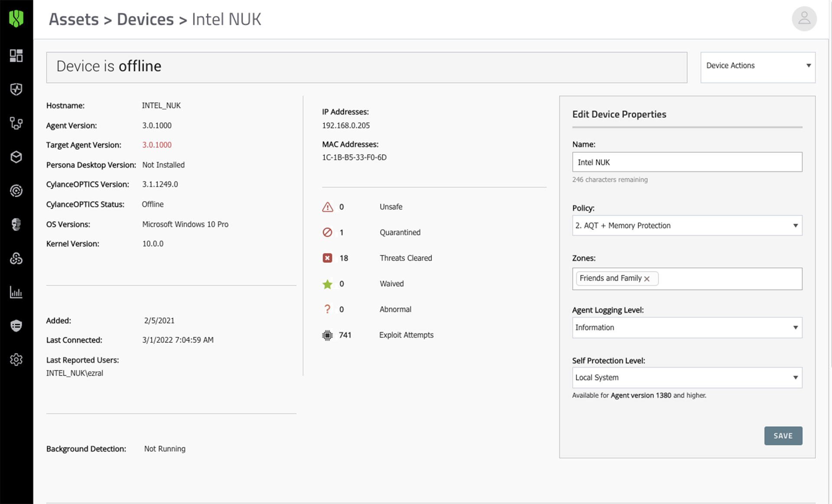Viewport: 832px width, 504px height.
Task: Click into the device Name field
Action: point(687,162)
